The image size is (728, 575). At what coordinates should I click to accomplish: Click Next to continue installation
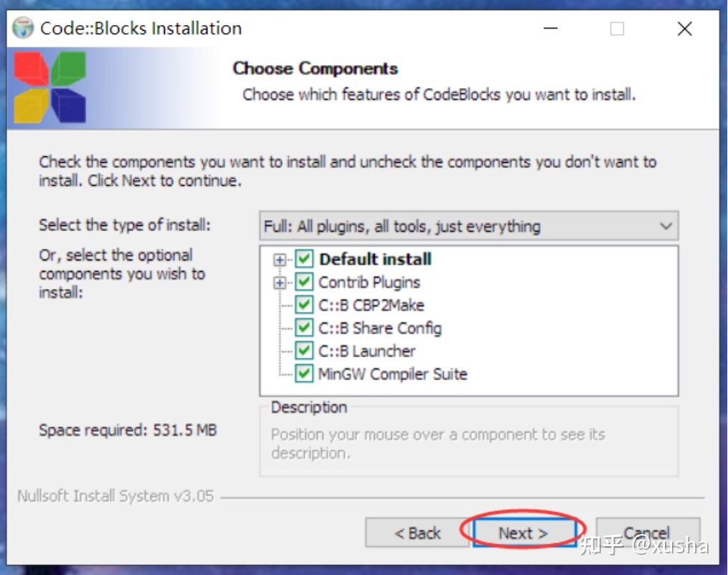[x=524, y=533]
